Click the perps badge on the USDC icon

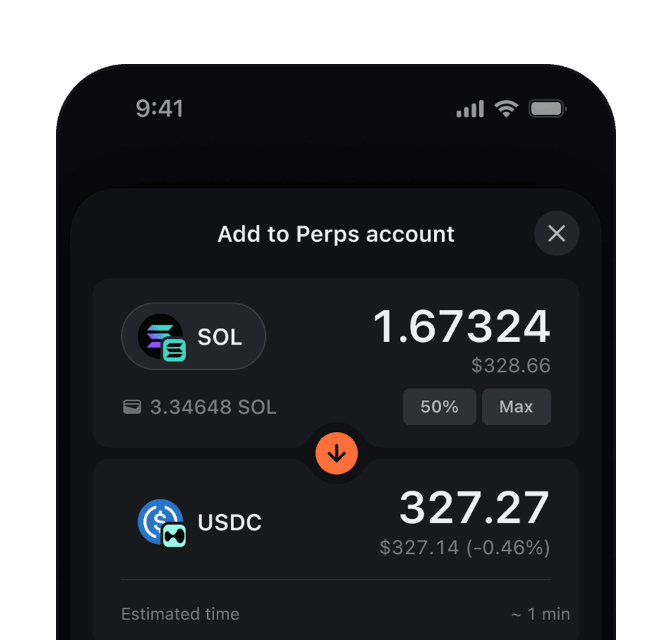click(x=173, y=533)
